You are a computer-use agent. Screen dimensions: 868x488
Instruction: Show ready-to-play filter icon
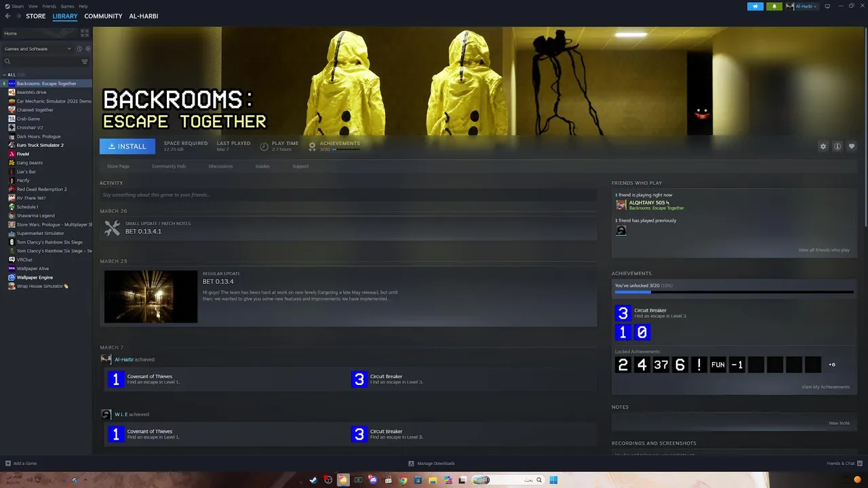[88, 49]
